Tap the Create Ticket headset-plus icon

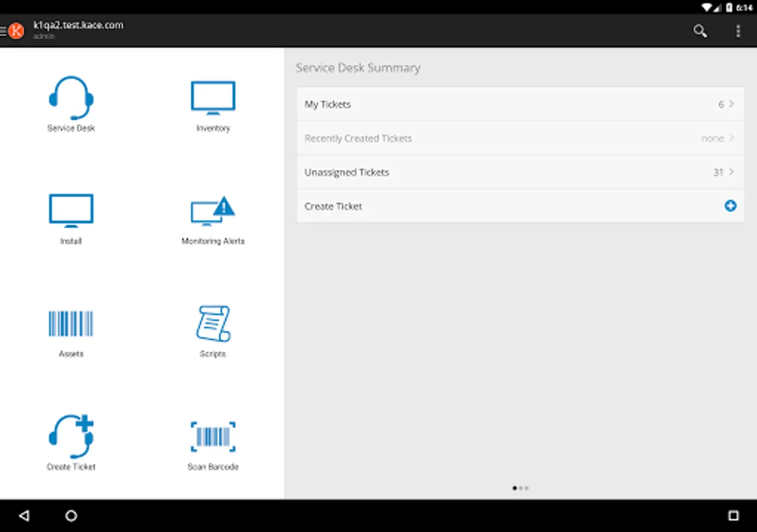[x=71, y=436]
